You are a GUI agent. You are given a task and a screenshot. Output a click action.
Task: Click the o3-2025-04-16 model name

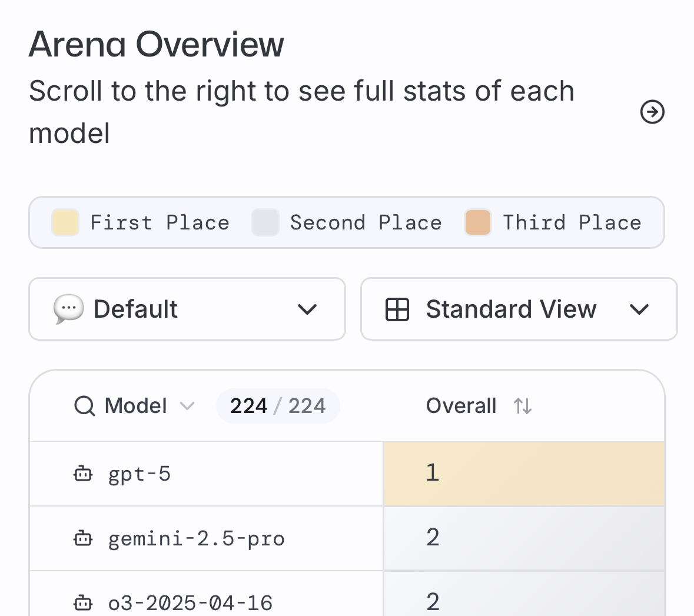(190, 602)
